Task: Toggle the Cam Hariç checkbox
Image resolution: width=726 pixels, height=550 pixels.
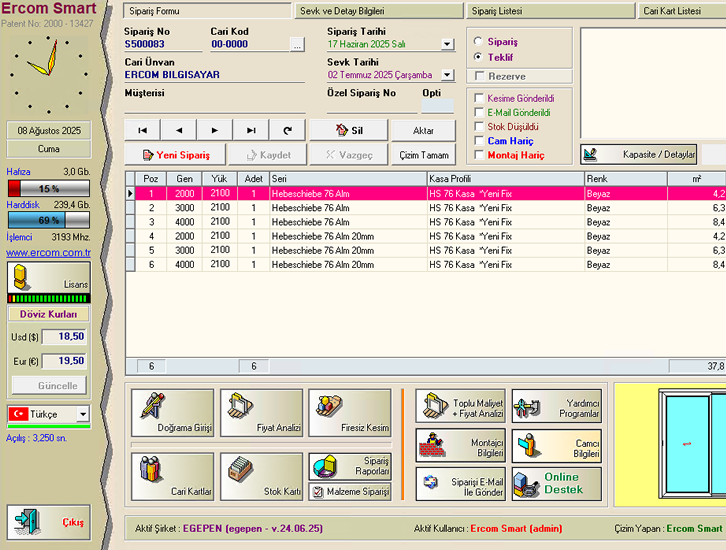Action: click(x=480, y=141)
